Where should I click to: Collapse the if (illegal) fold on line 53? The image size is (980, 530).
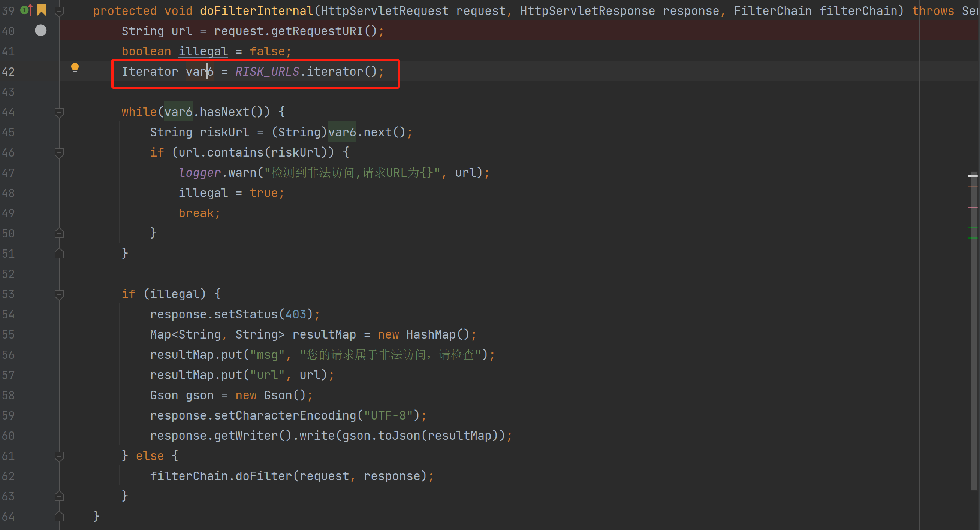[x=59, y=294]
